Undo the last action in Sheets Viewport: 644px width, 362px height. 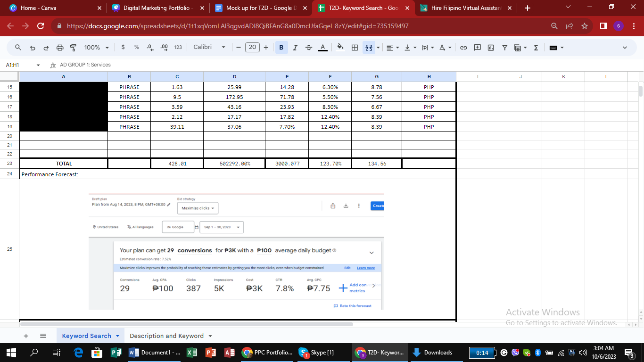click(33, 48)
